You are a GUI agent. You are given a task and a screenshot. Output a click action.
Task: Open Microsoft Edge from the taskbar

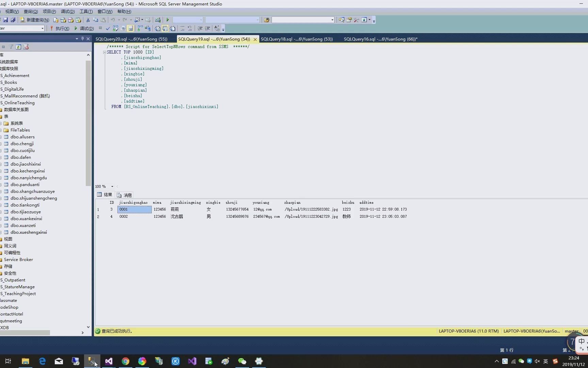coord(42,361)
